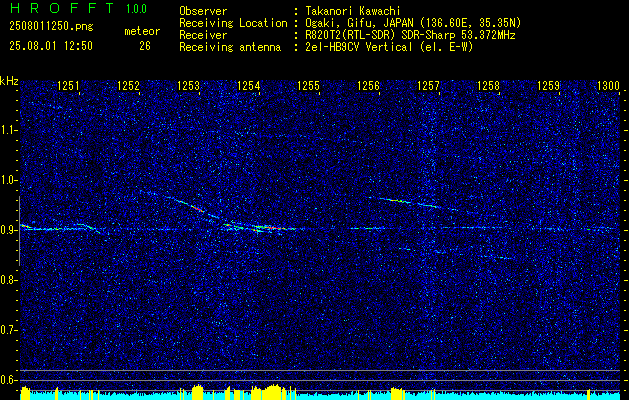Click the 1253 time marker

189,85
